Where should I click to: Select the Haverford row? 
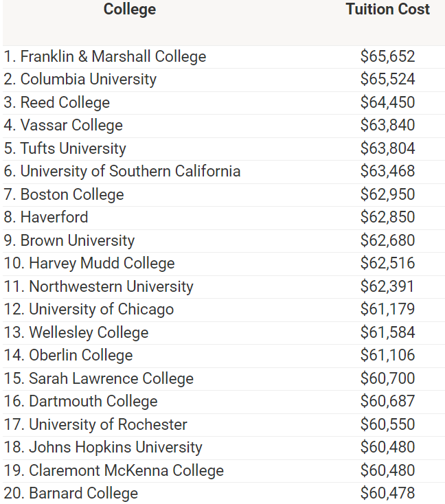pos(224,218)
